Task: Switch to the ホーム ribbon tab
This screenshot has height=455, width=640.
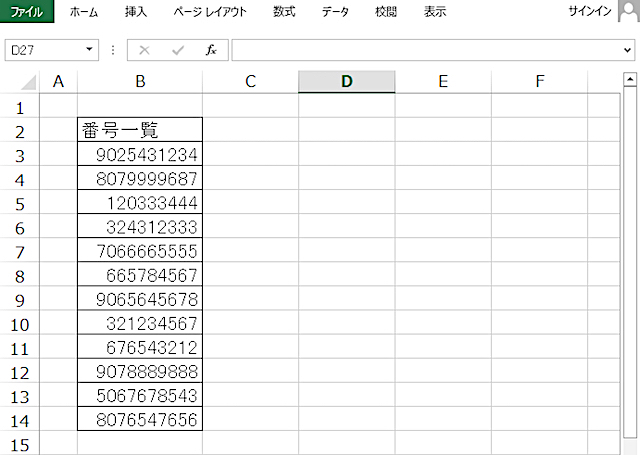Action: click(84, 12)
